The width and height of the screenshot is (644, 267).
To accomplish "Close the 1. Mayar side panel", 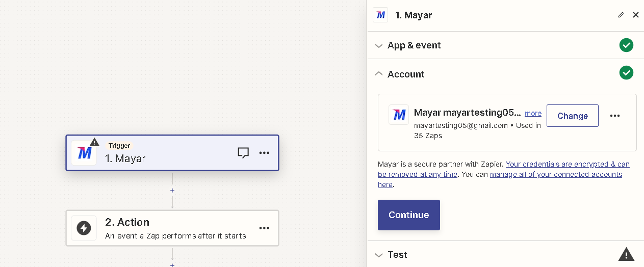I will [x=636, y=15].
